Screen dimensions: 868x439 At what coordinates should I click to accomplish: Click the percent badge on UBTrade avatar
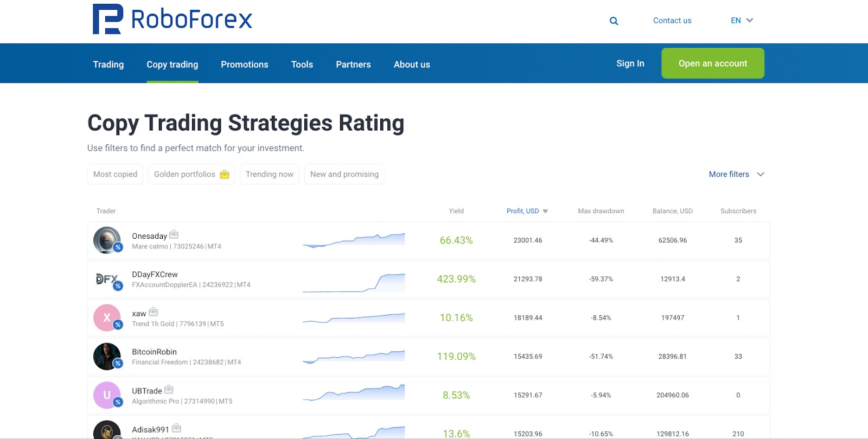(118, 402)
